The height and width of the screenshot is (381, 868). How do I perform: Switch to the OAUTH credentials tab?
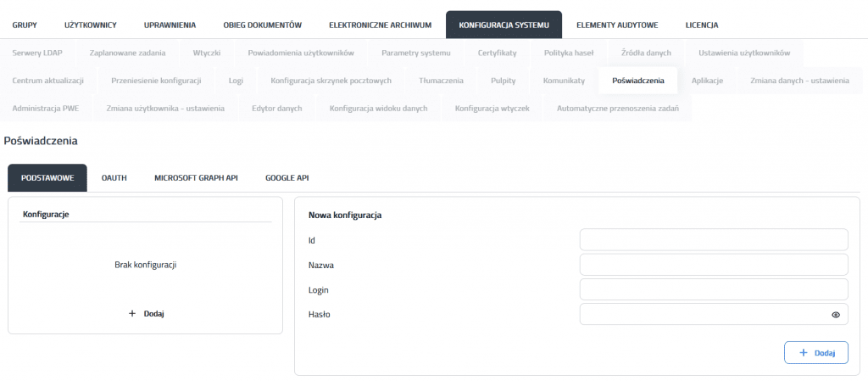(114, 177)
